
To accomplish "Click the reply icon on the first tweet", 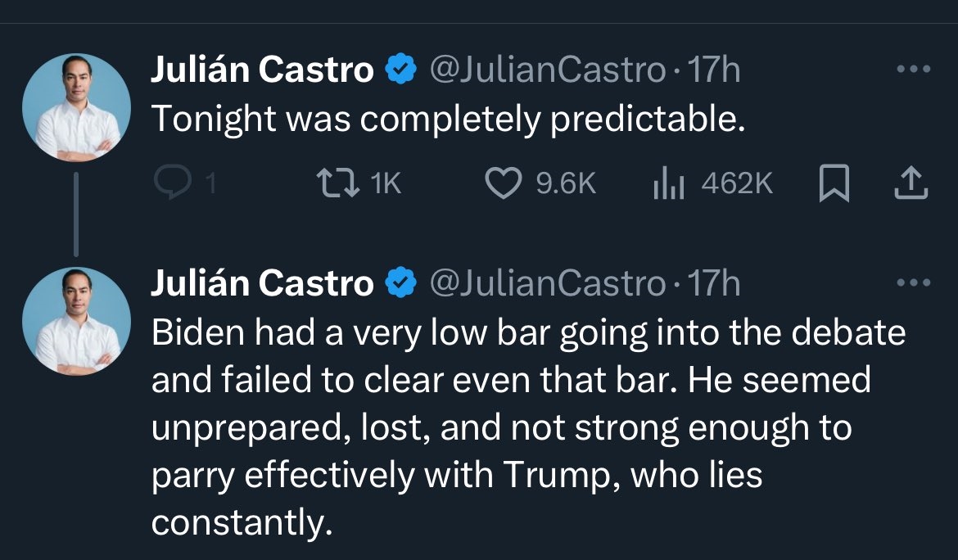I will [171, 186].
